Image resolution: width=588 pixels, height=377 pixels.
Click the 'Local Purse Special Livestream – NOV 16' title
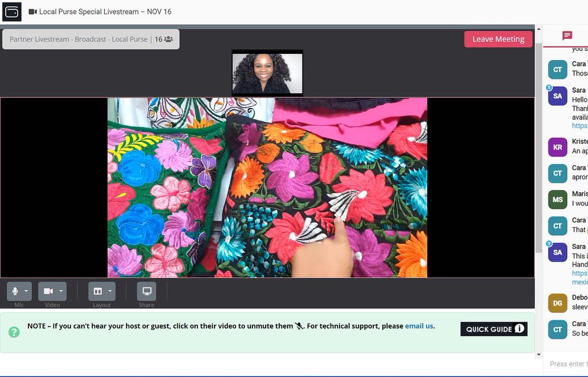(x=105, y=12)
